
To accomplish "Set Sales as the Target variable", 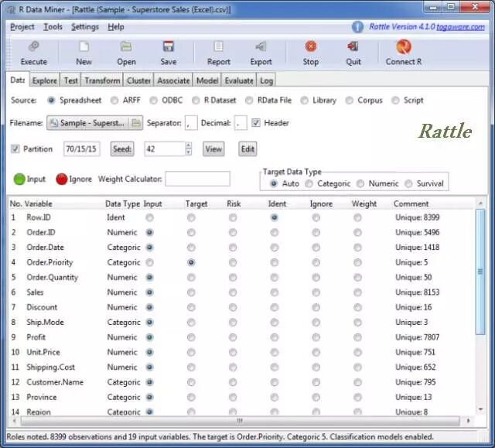I will pos(191,292).
